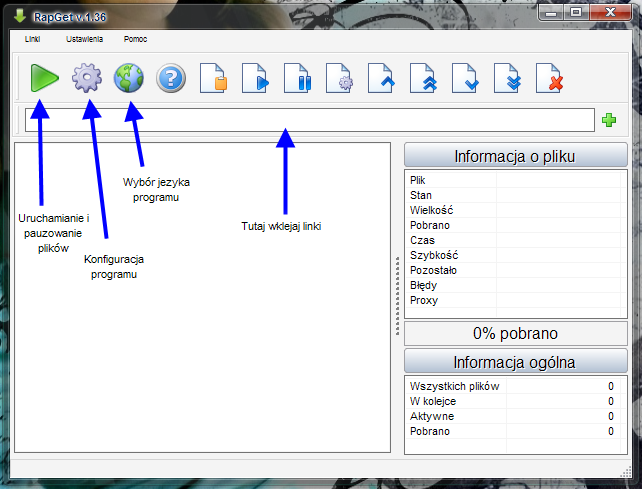Click the blue question mark help icon
This screenshot has height=489, width=642.
pos(171,78)
